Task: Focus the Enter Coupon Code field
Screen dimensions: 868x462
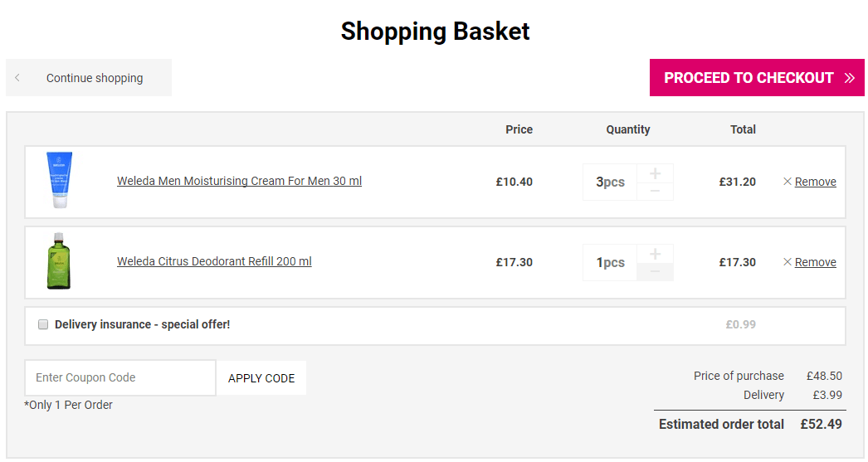Action: pos(120,378)
